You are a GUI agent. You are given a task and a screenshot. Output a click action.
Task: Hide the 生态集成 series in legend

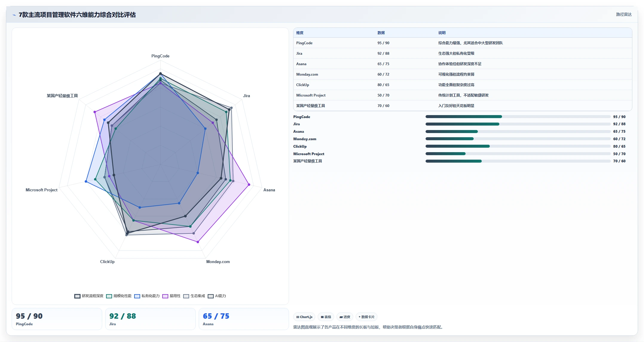[x=194, y=296]
